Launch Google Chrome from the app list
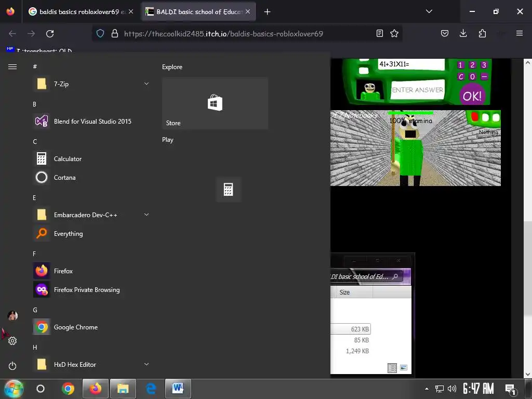 pos(91,327)
